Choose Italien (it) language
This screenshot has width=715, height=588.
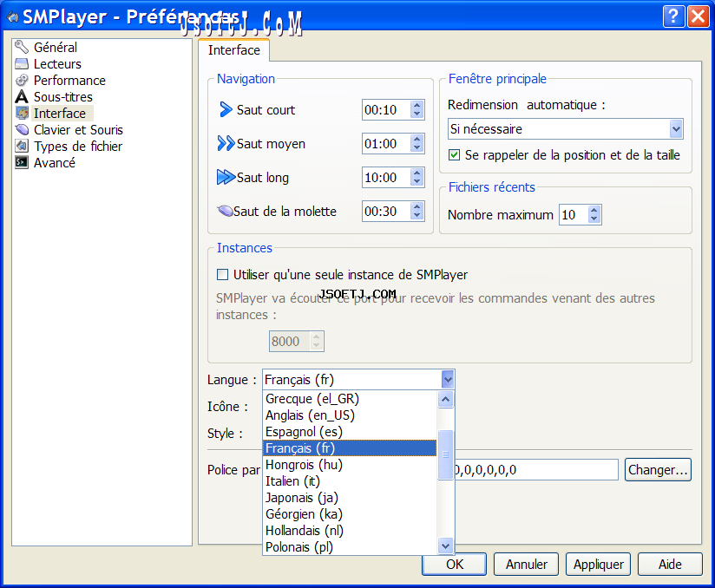click(x=350, y=480)
